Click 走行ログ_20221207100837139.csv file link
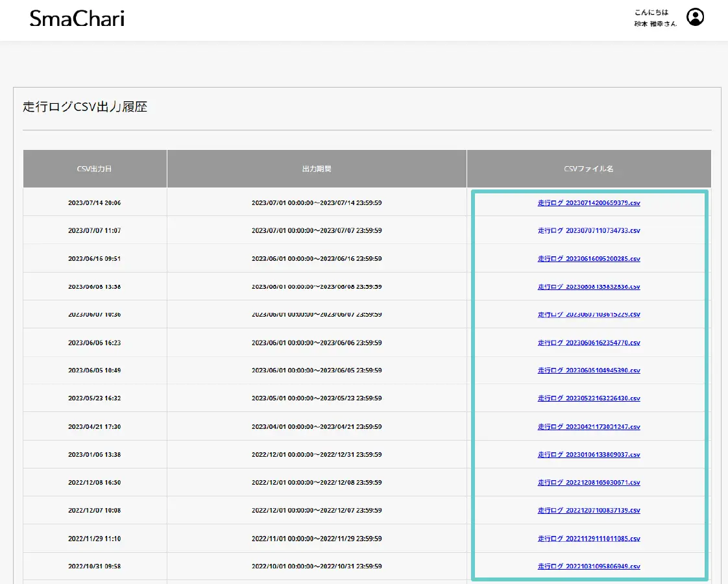Image resolution: width=728 pixels, height=584 pixels. click(588, 511)
